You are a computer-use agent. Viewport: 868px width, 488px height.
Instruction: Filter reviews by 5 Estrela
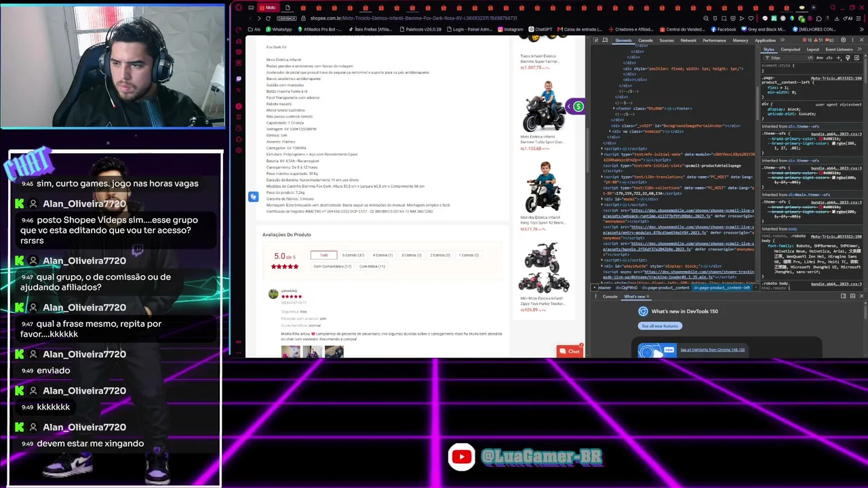pos(353,255)
